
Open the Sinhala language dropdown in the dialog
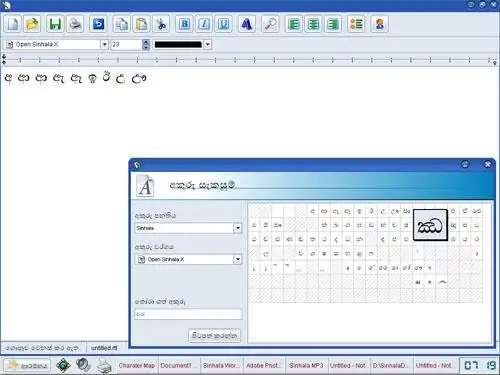point(188,228)
